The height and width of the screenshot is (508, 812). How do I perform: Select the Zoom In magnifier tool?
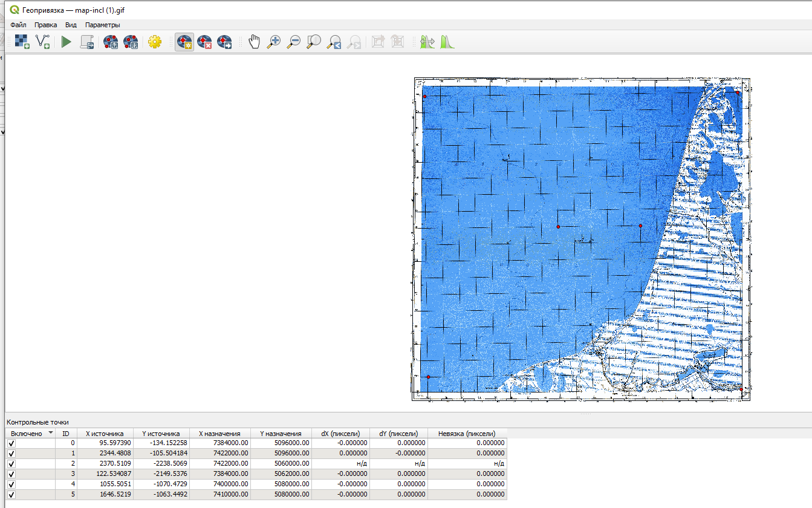click(274, 42)
